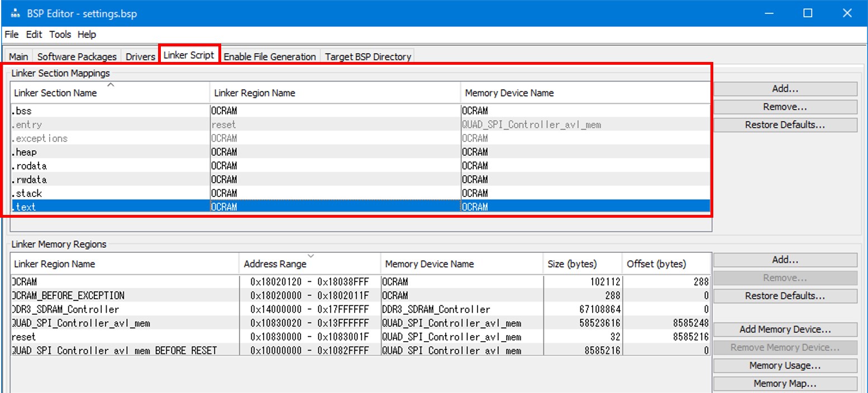Click the BSP Editor title bar icon
This screenshot has height=393, width=868.
click(15, 13)
